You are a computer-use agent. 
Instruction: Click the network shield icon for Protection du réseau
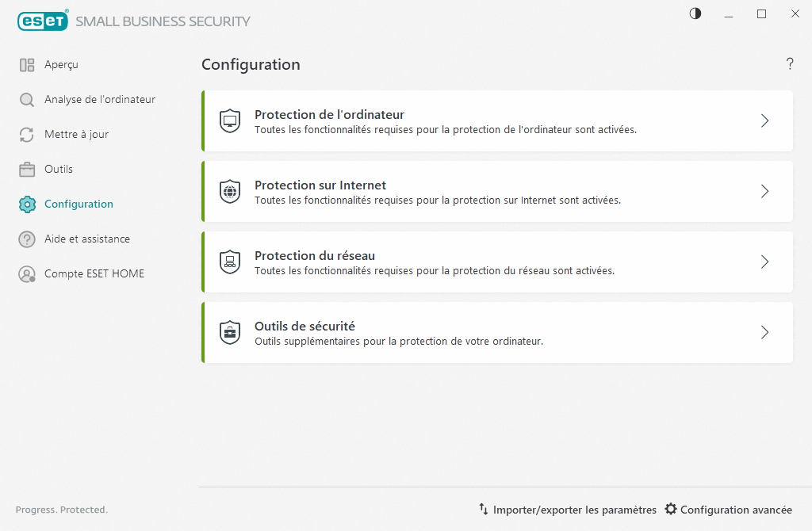coord(230,262)
